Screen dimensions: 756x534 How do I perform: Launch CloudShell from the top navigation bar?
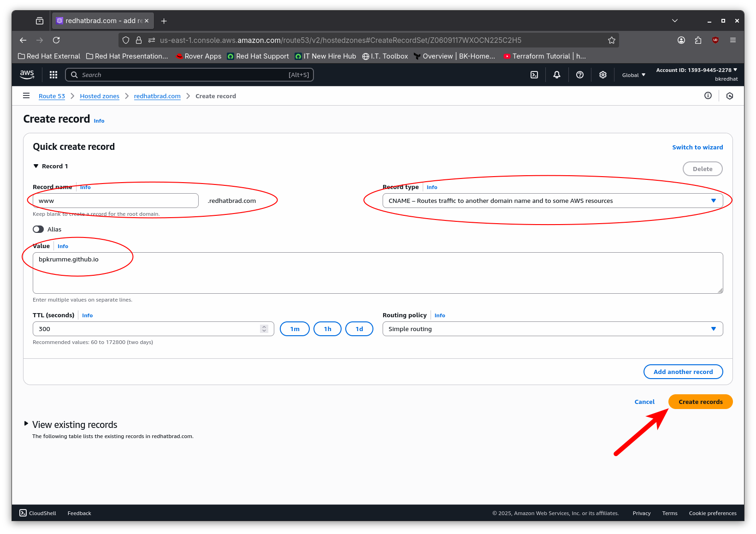tap(534, 75)
